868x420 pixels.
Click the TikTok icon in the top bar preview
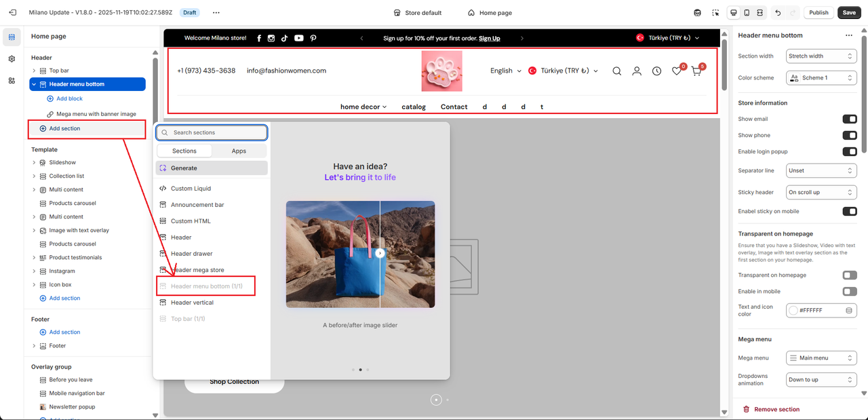285,38
